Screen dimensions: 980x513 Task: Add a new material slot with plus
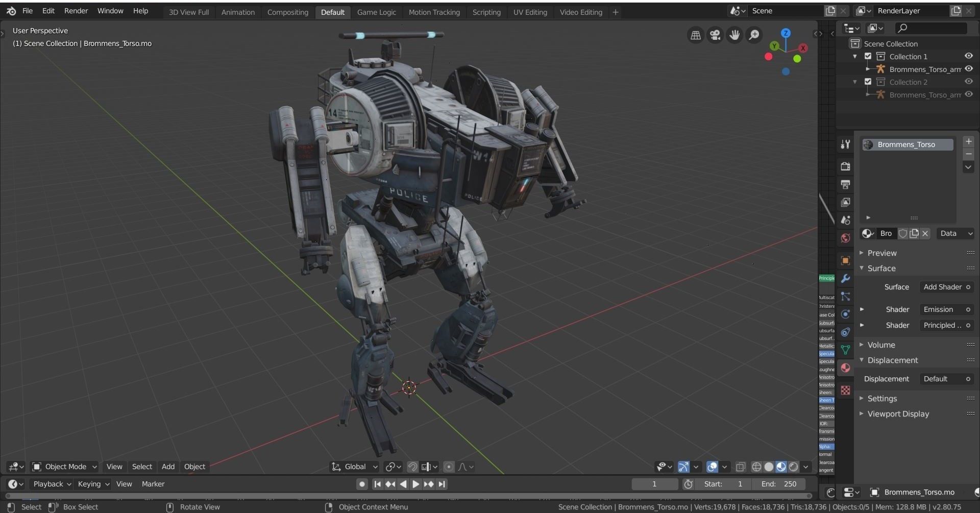[x=968, y=141]
